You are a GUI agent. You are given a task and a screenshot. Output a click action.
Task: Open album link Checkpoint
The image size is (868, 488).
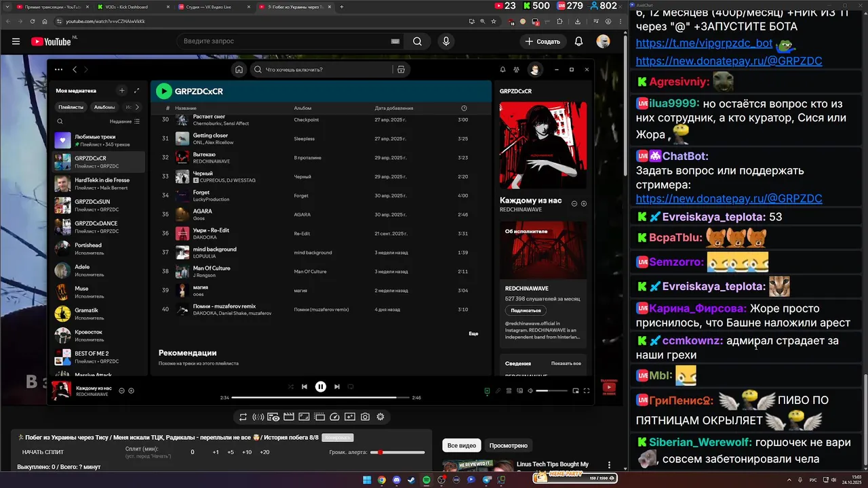(x=306, y=120)
